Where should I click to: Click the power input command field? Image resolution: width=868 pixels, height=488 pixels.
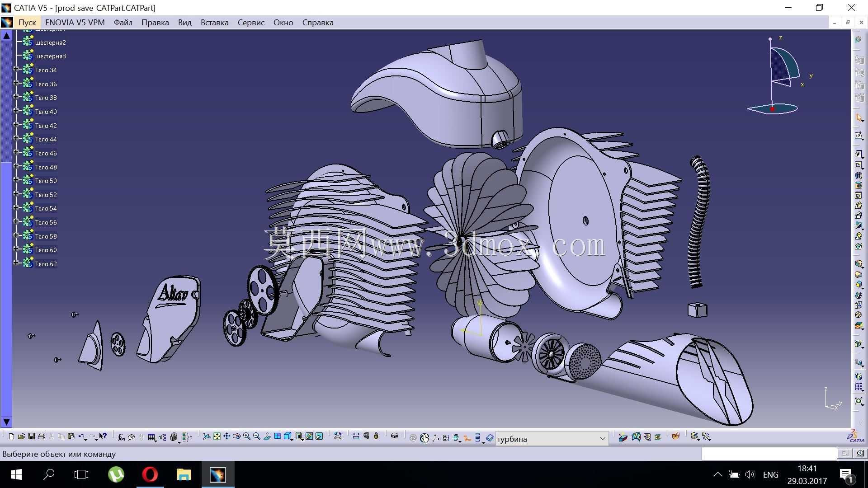(x=769, y=453)
